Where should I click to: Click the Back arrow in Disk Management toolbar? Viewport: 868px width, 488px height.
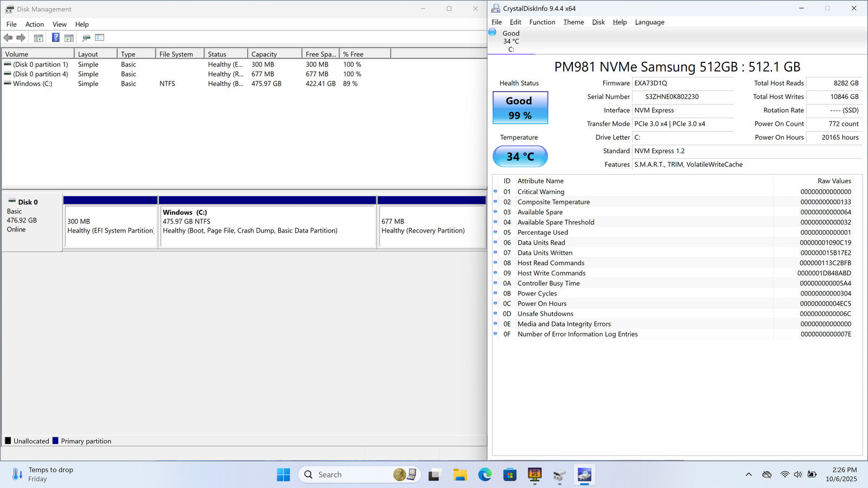pyautogui.click(x=8, y=37)
